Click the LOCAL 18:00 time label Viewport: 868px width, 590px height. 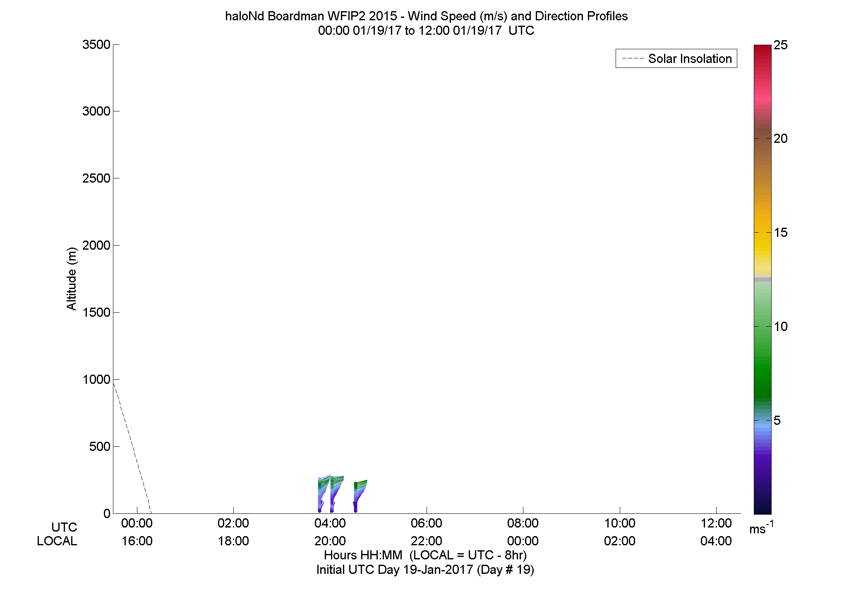[x=233, y=541]
